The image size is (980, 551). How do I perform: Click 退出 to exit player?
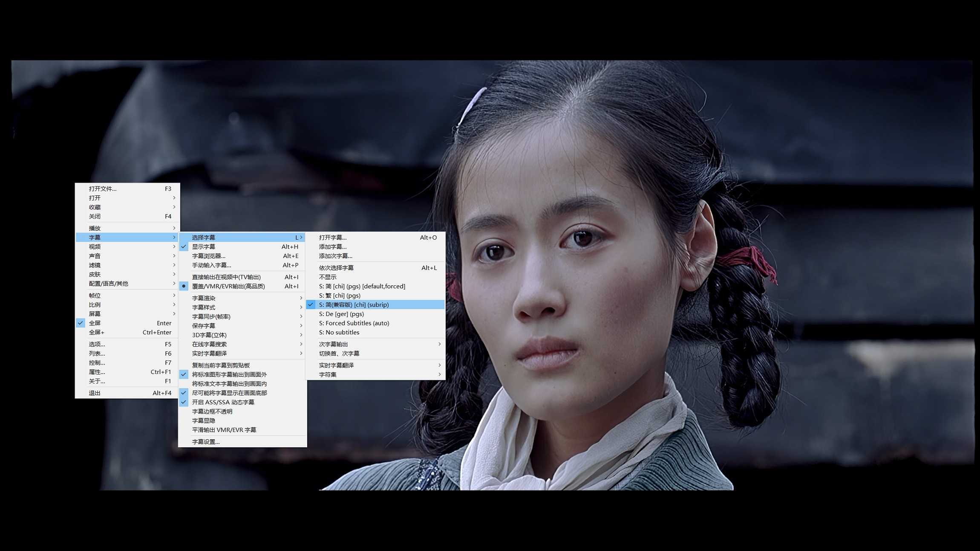pos(127,393)
